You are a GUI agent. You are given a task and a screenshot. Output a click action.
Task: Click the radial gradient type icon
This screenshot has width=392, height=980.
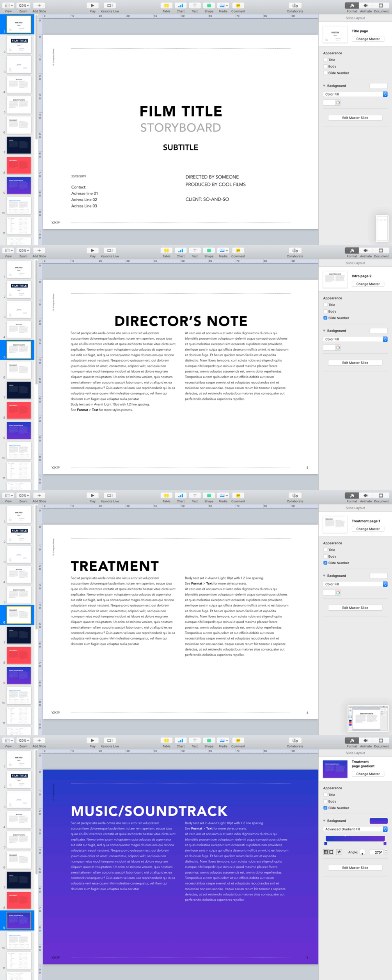[x=331, y=852]
